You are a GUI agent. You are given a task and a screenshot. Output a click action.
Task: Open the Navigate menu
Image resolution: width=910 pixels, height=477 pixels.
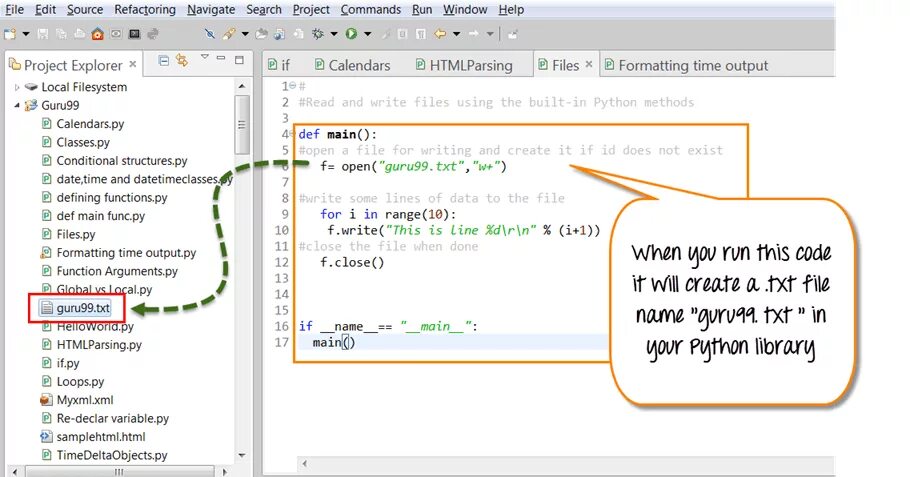211,10
